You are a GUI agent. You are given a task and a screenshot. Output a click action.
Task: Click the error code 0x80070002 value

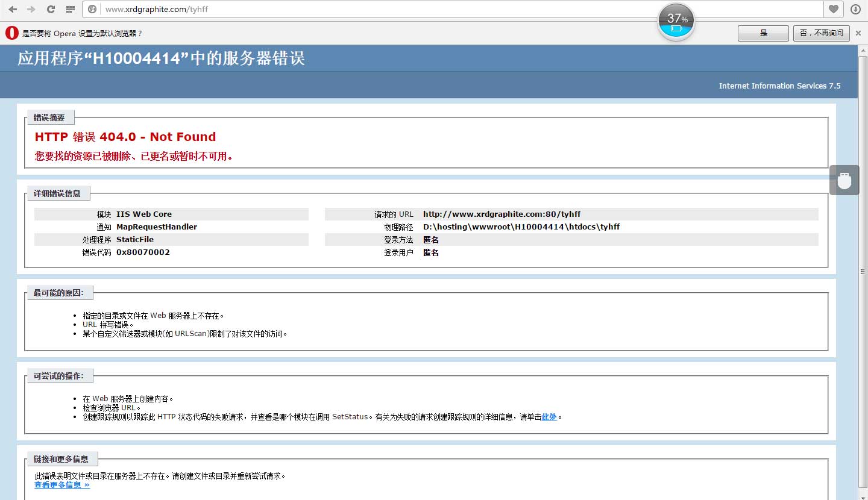point(143,252)
